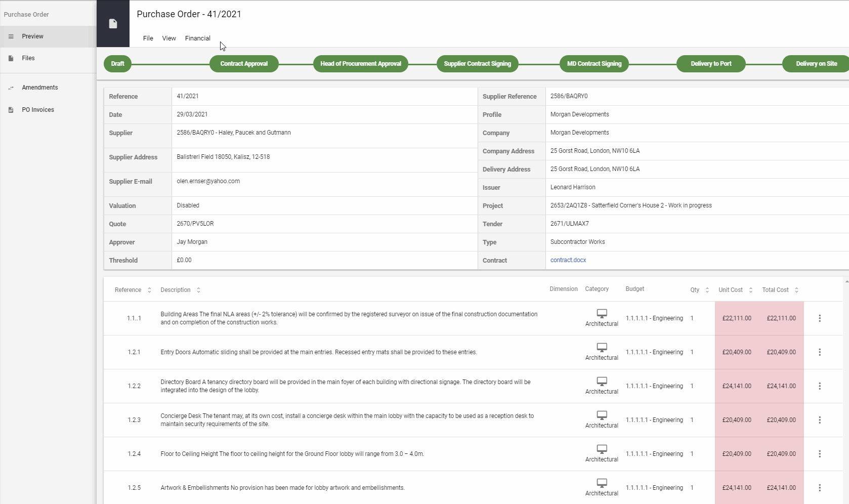
Task: Open the File menu
Action: [148, 38]
